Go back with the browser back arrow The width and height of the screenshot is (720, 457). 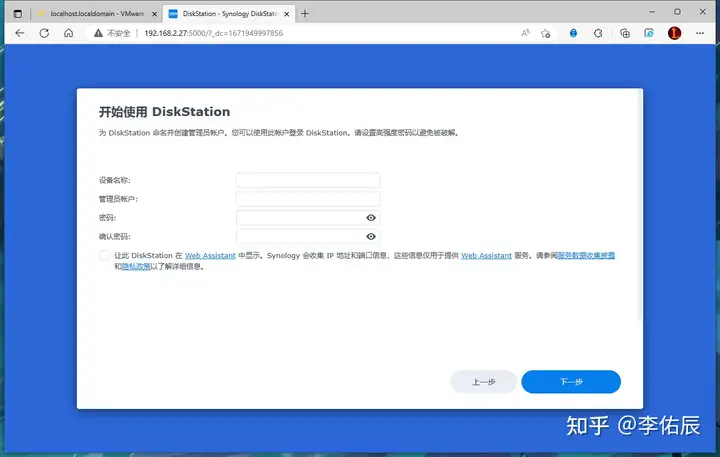(20, 33)
